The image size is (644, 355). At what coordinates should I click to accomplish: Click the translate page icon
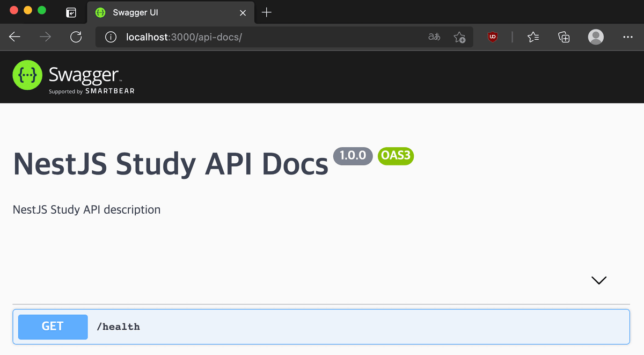[x=434, y=37]
